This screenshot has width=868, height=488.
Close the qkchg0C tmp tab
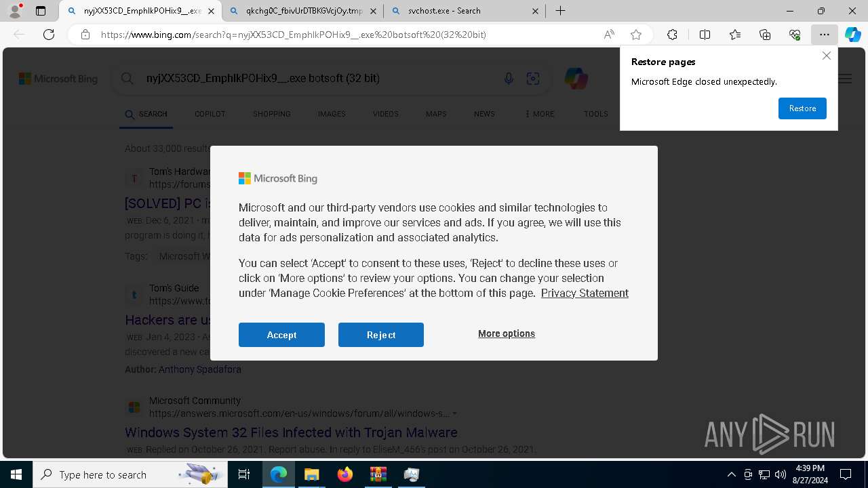click(x=373, y=11)
